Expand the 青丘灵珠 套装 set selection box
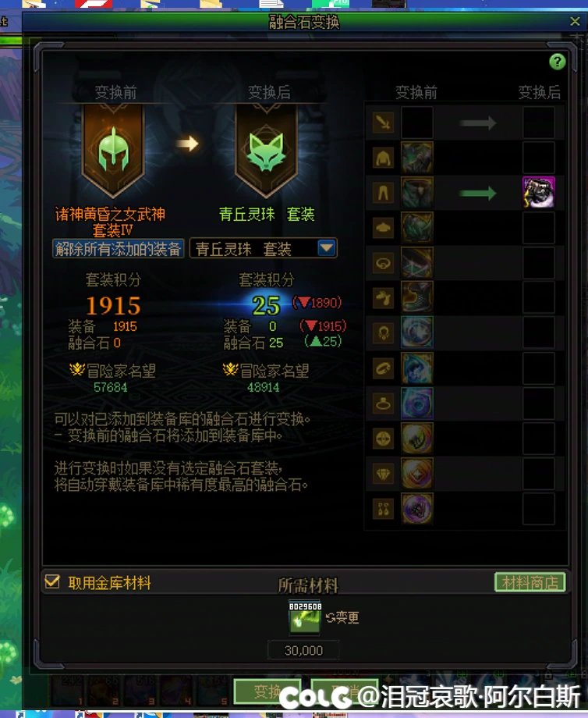This screenshot has height=718, width=588. (x=263, y=249)
